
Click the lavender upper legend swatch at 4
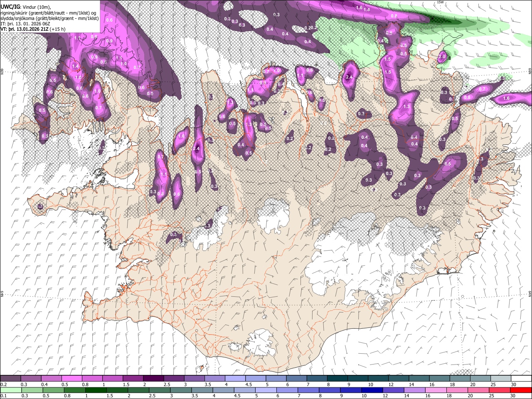click(x=235, y=378)
